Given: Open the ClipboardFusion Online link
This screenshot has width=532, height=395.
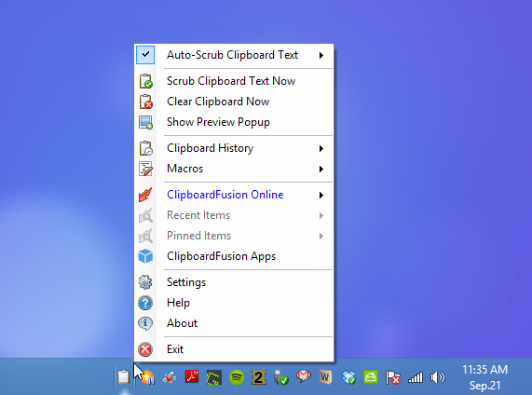Looking at the screenshot, I should tap(225, 195).
